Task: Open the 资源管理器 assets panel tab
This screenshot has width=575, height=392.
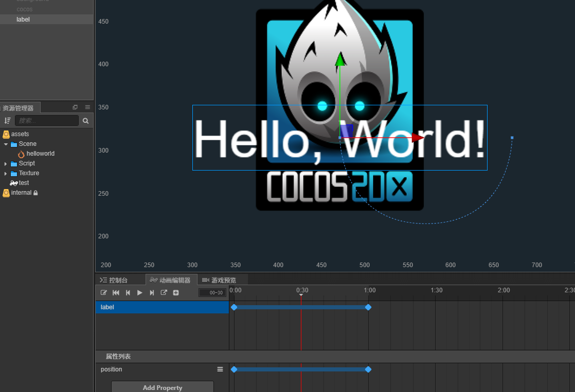Action: [x=19, y=108]
